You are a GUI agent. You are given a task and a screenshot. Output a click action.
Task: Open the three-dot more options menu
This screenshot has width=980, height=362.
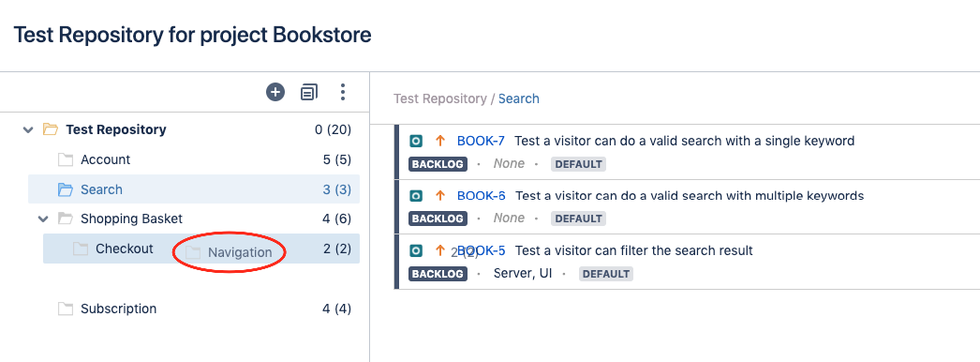point(343,93)
